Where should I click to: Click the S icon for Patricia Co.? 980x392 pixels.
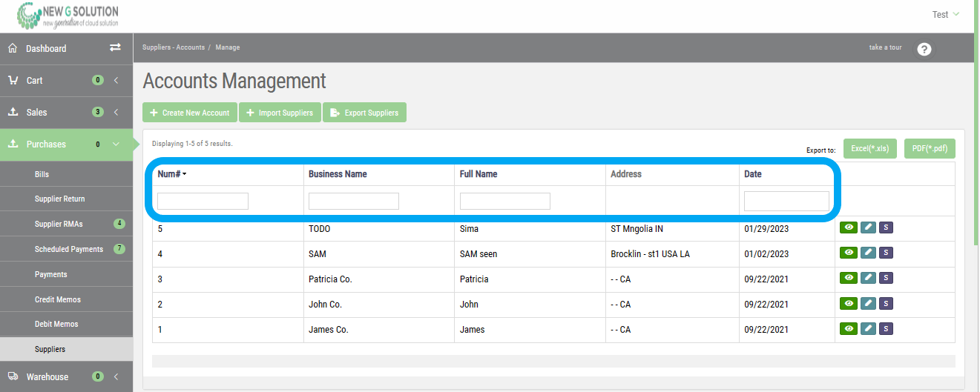(886, 278)
